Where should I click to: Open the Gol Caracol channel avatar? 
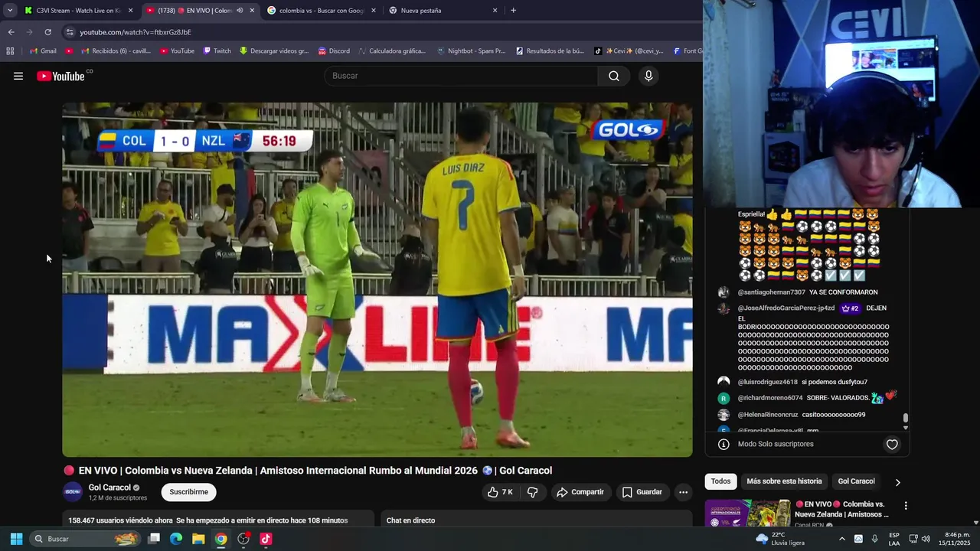pos(73,492)
